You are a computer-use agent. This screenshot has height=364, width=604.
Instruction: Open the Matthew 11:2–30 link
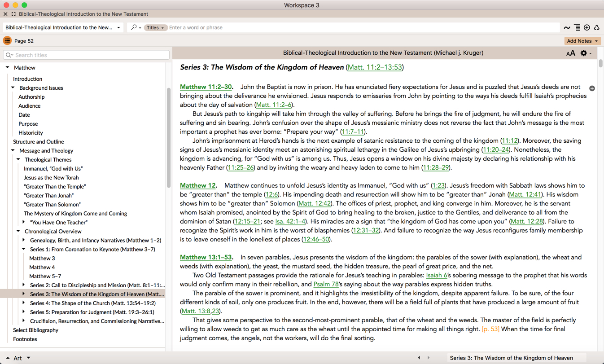pyautogui.click(x=206, y=87)
